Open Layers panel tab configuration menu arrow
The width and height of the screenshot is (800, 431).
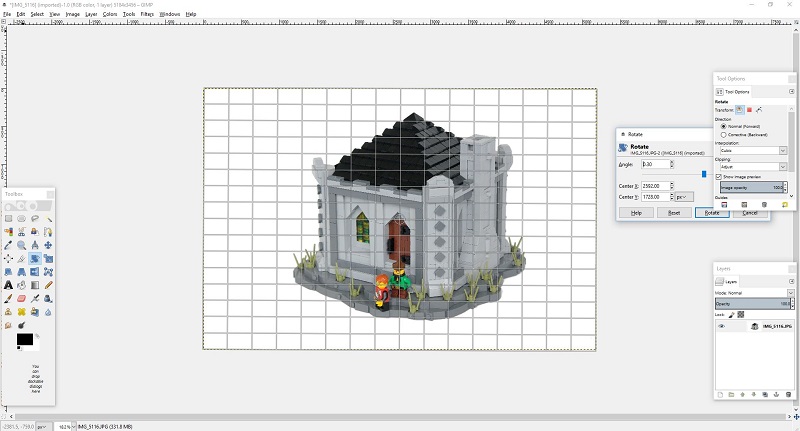pos(791,282)
